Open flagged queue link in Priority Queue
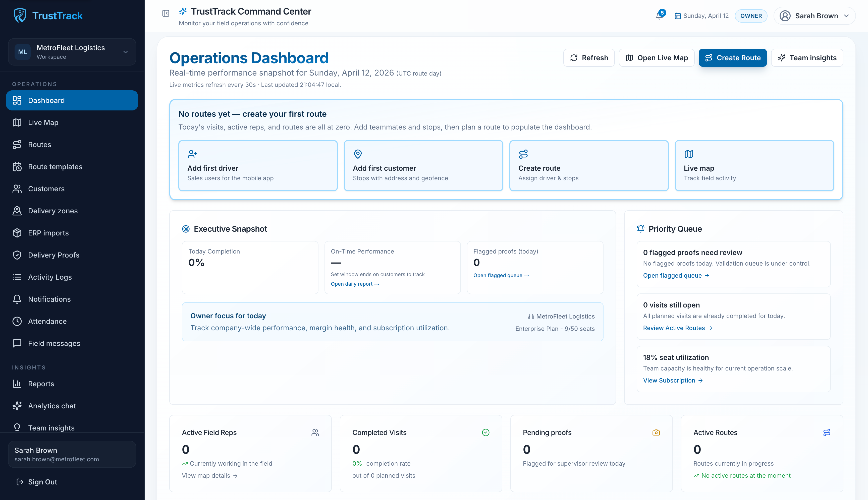The image size is (868, 500). pos(676,275)
